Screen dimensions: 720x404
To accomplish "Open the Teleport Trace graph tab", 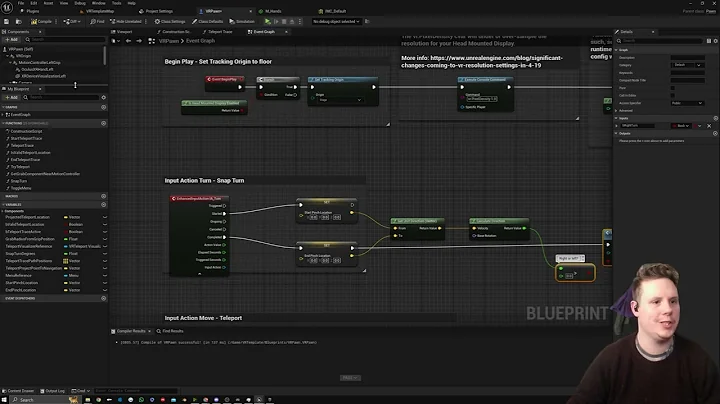I will click(x=218, y=32).
